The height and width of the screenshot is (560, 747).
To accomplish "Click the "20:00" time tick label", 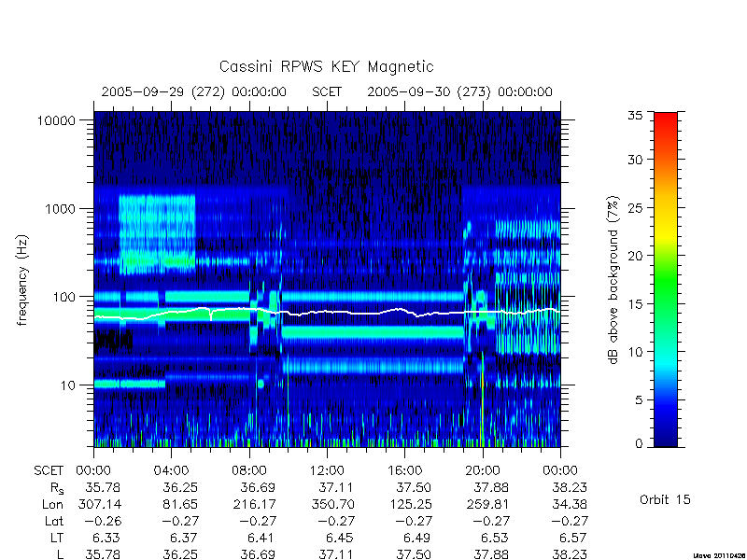I will pyautogui.click(x=483, y=471).
